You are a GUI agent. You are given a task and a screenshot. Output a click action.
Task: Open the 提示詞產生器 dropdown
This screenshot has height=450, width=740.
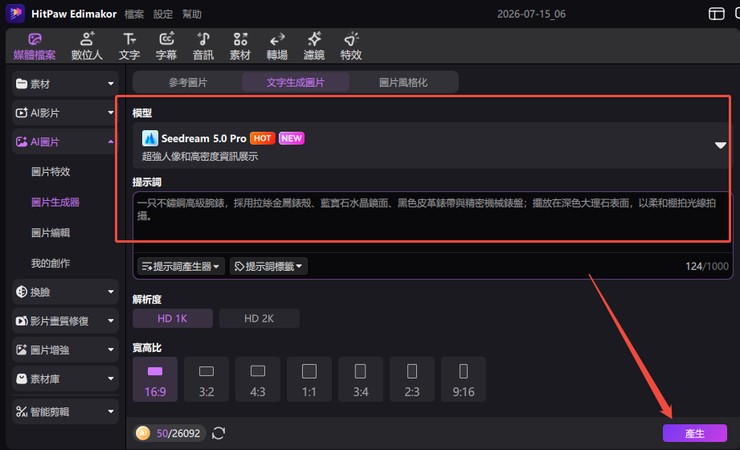[181, 266]
